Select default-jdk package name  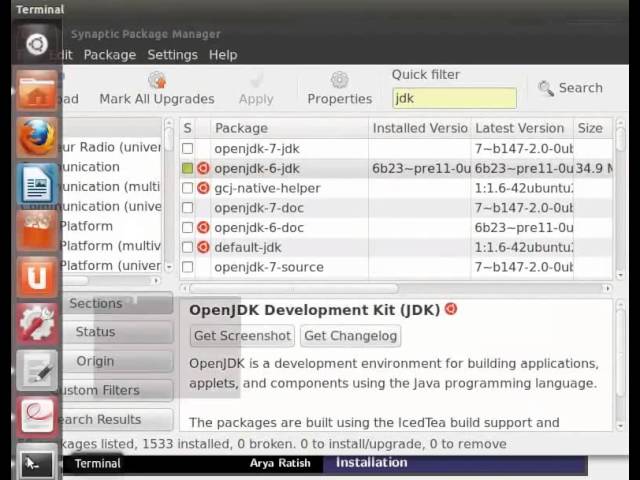(x=248, y=247)
